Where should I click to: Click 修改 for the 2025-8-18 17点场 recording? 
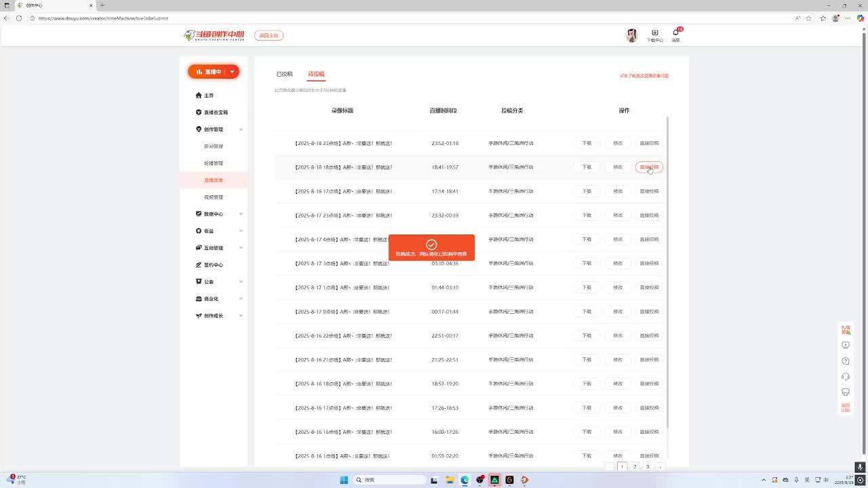point(618,191)
